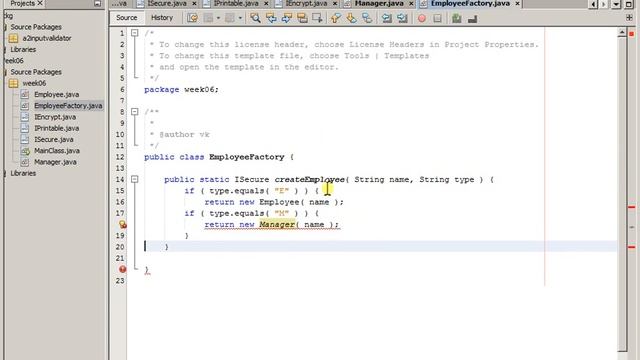Collapse the license comment fold at line 1
Screen dimensions: 640x360
135,33
